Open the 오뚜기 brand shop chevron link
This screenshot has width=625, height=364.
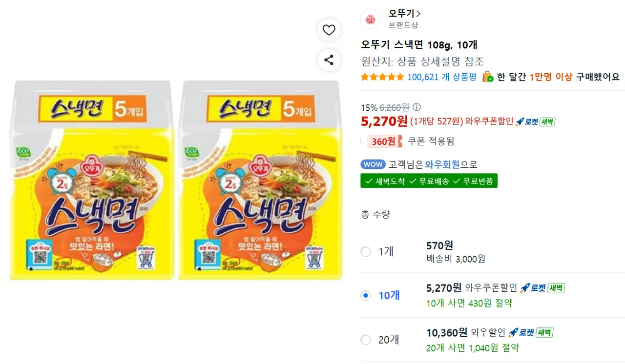click(405, 14)
